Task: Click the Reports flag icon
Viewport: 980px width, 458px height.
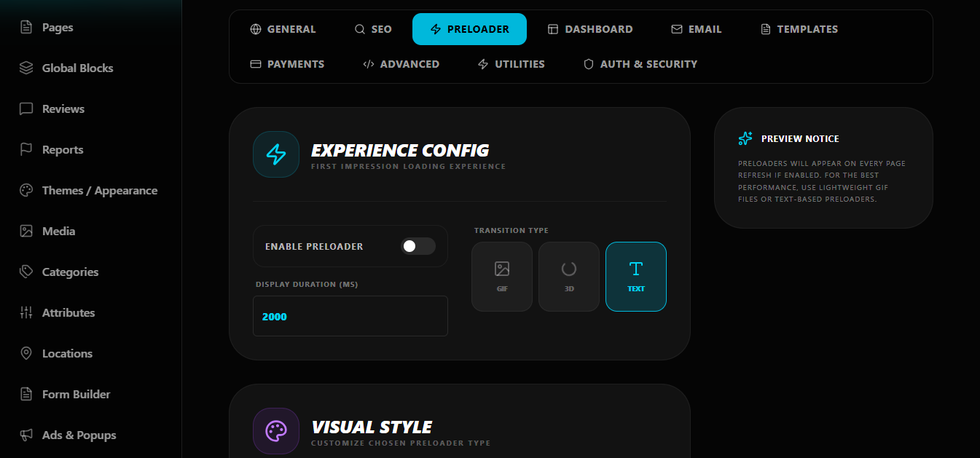Action: pyautogui.click(x=26, y=150)
